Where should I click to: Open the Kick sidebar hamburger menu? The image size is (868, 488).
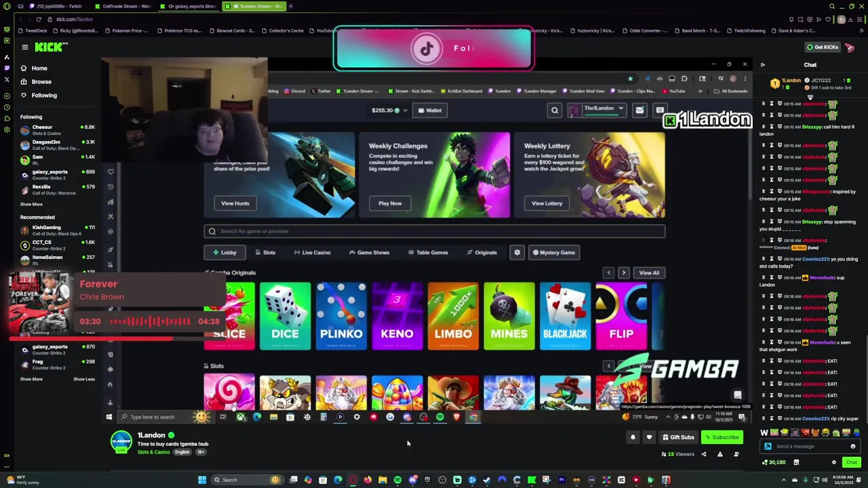(x=24, y=47)
